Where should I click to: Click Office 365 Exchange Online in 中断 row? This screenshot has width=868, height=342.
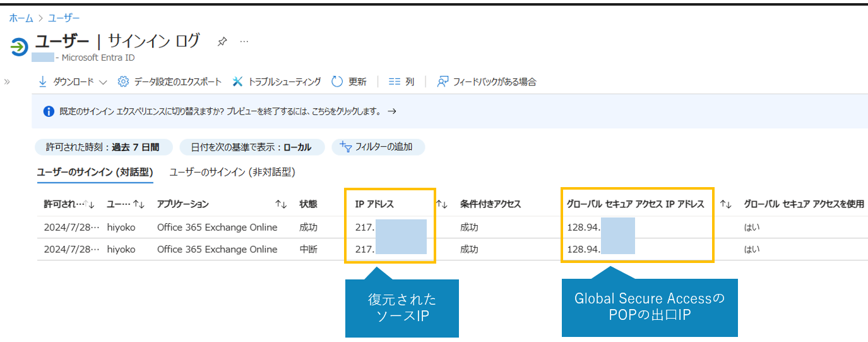point(217,249)
